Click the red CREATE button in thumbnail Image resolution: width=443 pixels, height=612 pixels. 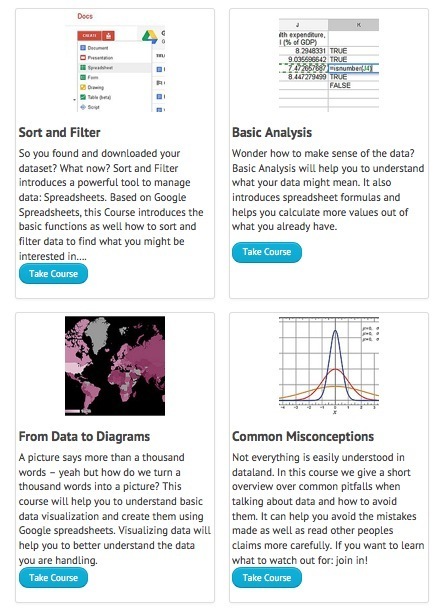89,36
